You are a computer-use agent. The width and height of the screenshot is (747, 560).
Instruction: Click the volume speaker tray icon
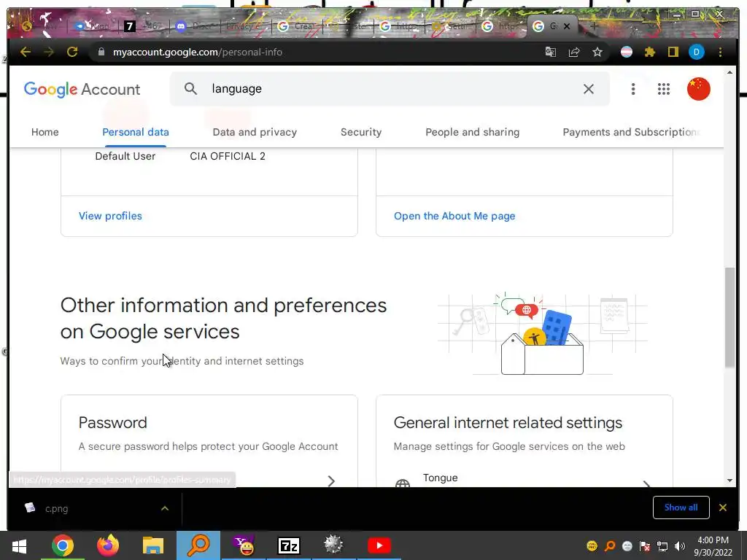680,546
